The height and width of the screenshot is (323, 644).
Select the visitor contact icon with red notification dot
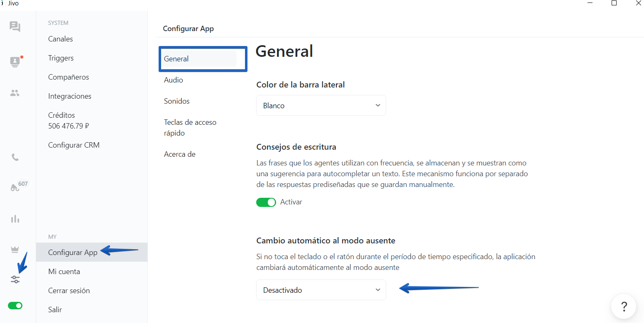[15, 62]
